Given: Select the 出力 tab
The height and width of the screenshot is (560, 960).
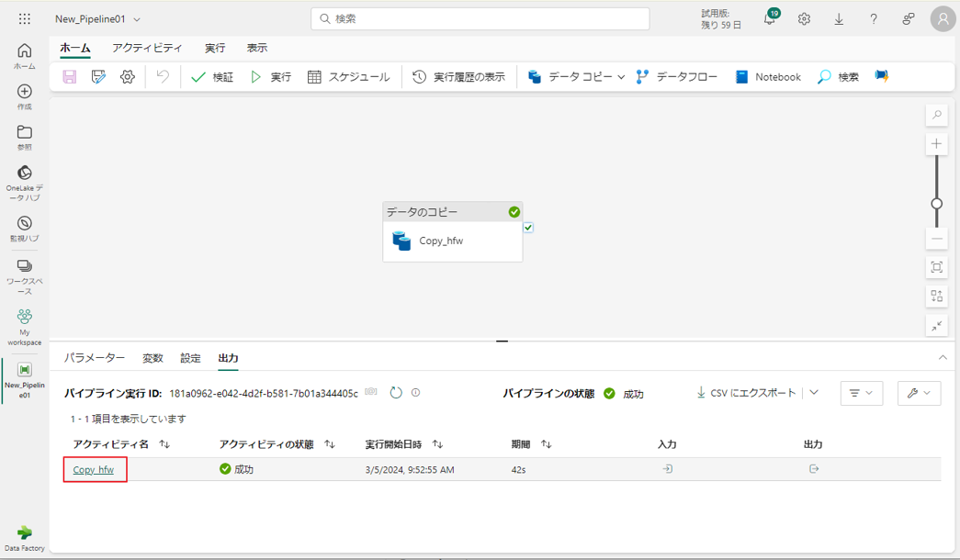Looking at the screenshot, I should [229, 358].
